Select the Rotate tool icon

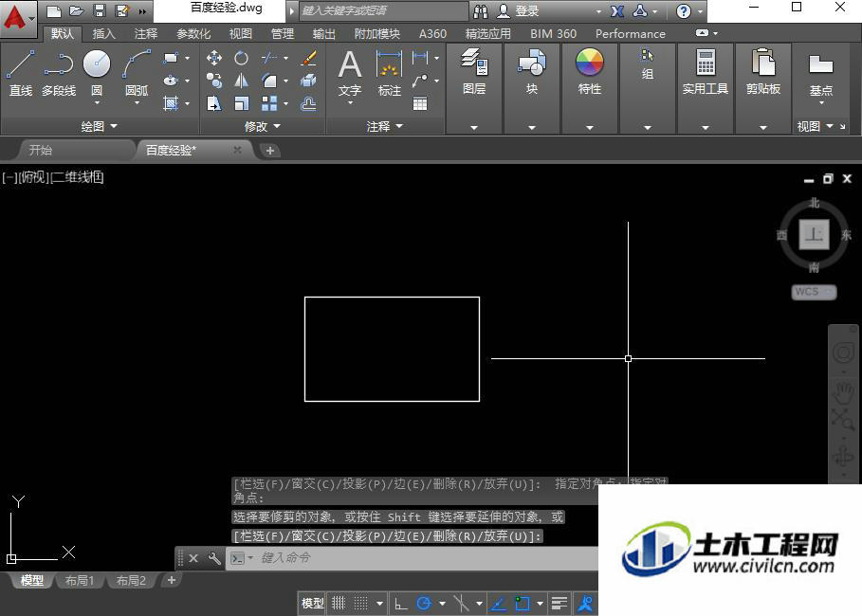click(241, 58)
